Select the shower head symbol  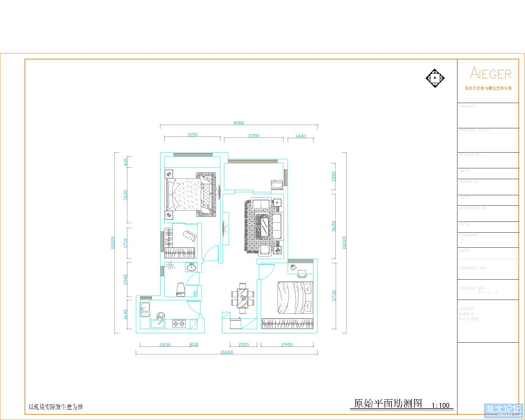point(170,265)
